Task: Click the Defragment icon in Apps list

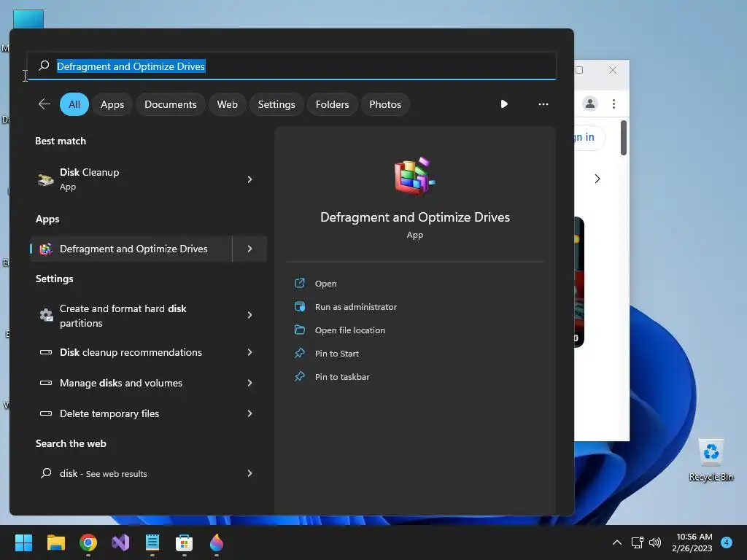Action: click(x=46, y=249)
